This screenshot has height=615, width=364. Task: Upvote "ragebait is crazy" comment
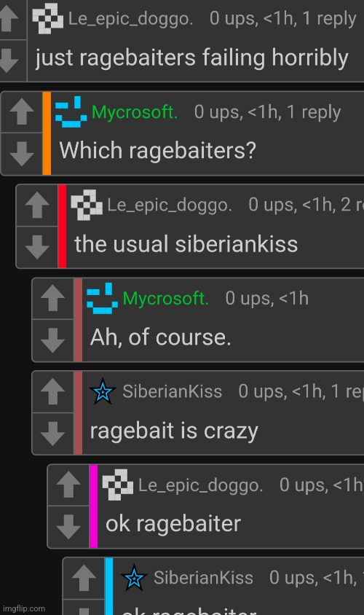point(53,391)
